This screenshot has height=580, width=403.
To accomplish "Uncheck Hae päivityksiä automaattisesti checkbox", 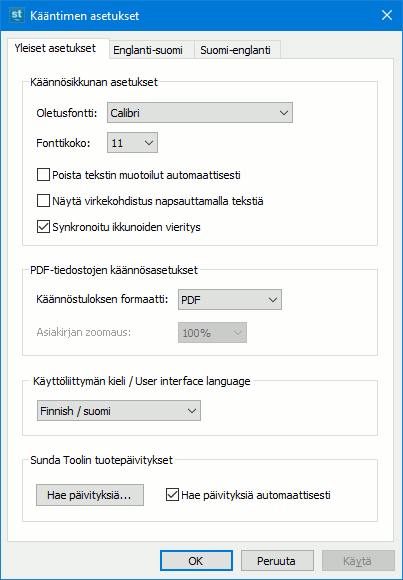I will click(x=172, y=495).
